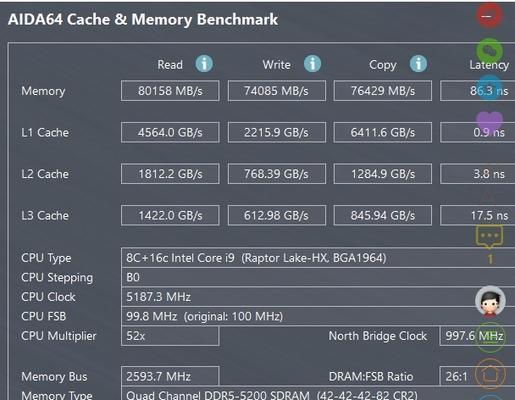Click the Memory Bus 2593.7 MHz field
515x400 pixels.
tap(170, 376)
